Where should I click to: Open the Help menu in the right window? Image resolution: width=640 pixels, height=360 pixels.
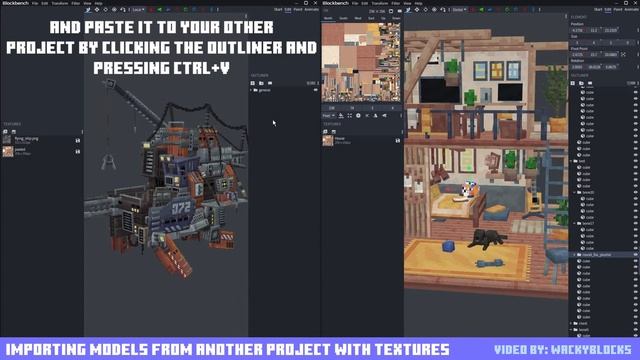point(418,3)
